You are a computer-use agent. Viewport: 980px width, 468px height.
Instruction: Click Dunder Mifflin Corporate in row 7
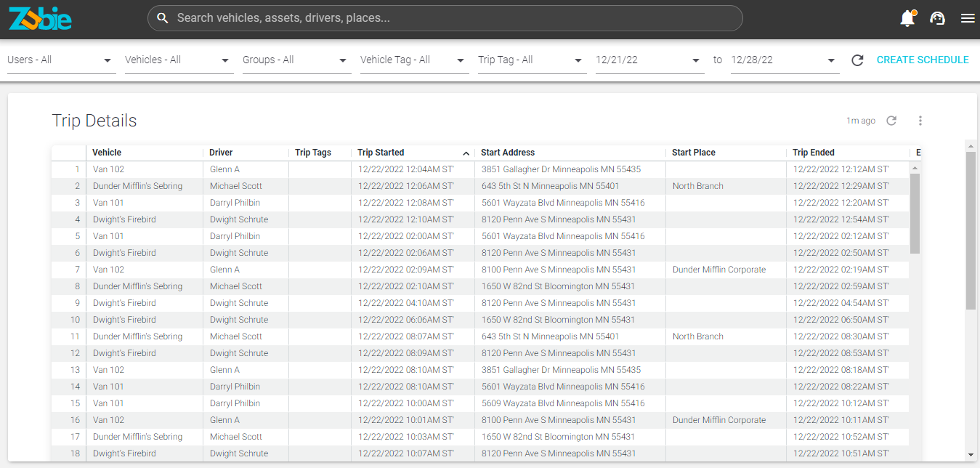(x=719, y=270)
